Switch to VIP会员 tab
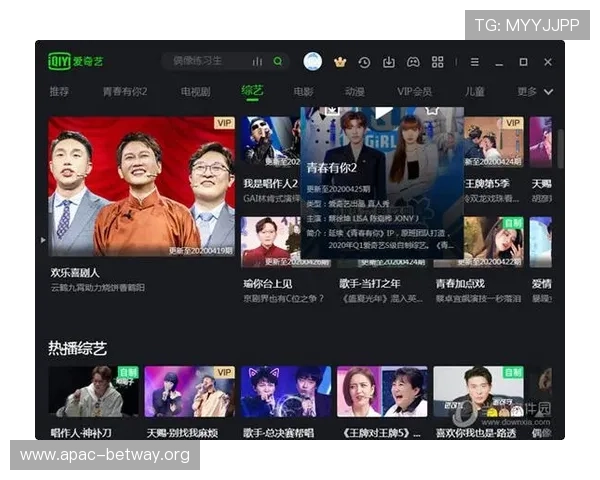The height and width of the screenshot is (480, 600). pyautogui.click(x=414, y=91)
